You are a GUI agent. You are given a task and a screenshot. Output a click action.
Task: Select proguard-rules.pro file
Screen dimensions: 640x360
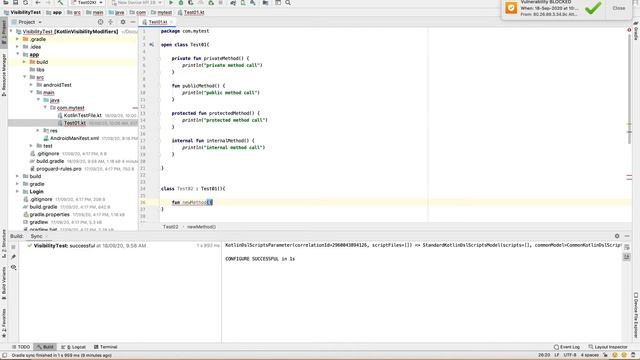point(58,169)
